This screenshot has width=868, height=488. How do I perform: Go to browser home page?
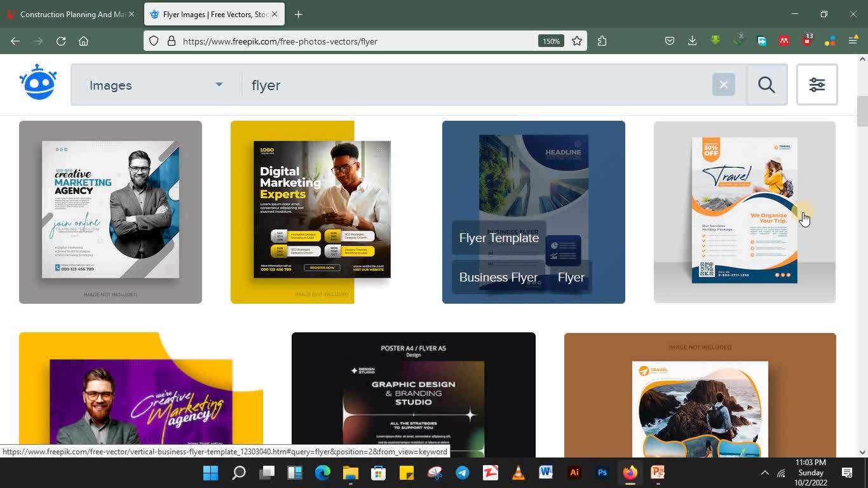coord(83,41)
